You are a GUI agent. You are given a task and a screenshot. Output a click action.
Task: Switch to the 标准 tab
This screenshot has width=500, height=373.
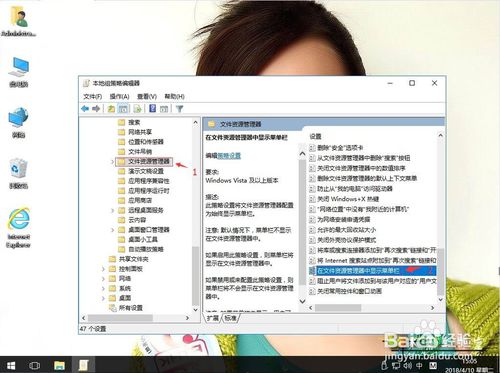point(230,318)
